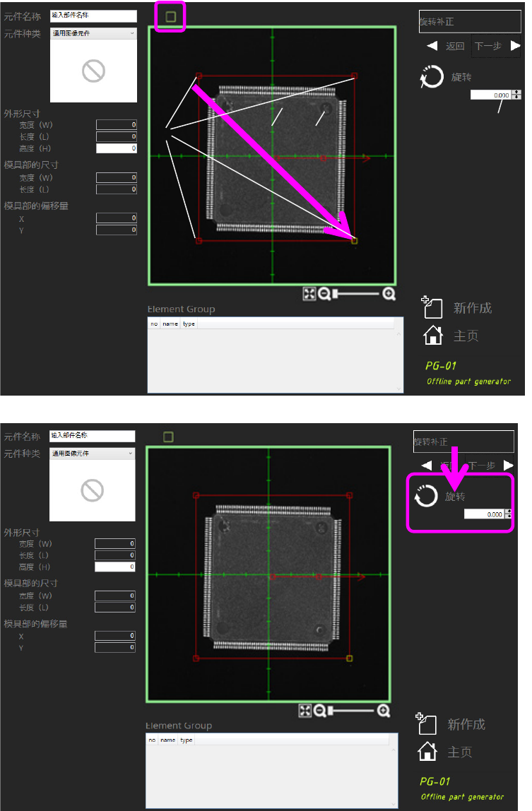Click the 高度 (H) field in the lower window
532x811 pixels.
point(115,567)
